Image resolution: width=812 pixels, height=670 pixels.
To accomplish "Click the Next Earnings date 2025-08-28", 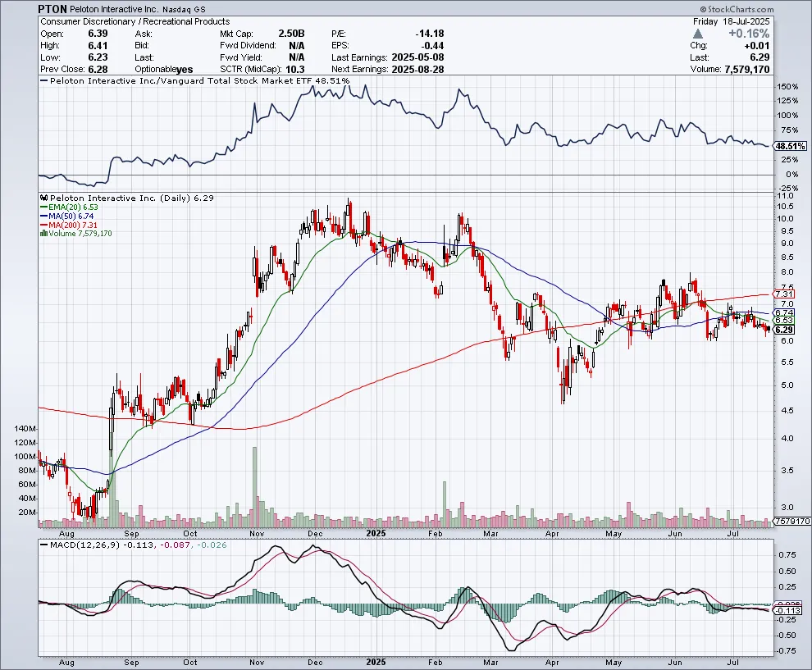I will tap(418, 70).
